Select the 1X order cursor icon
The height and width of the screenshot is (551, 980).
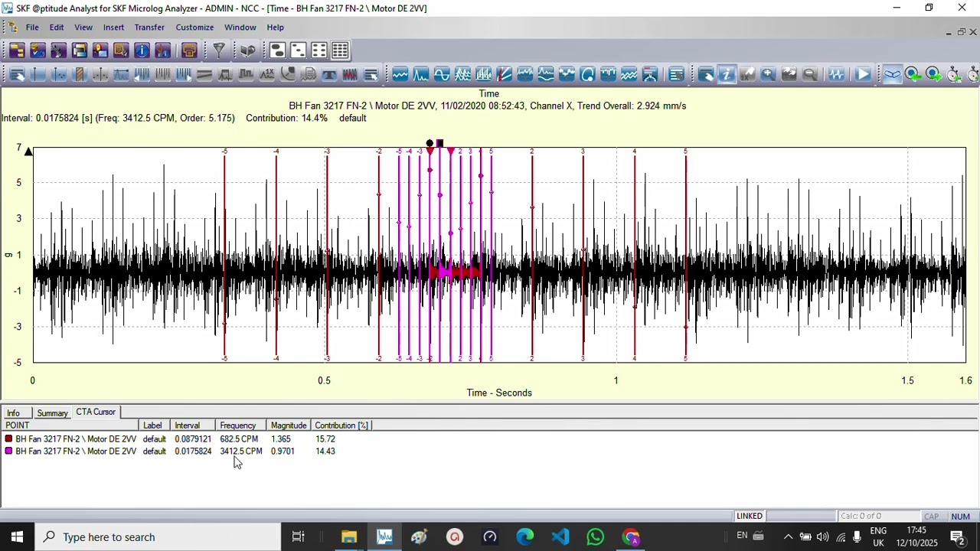266,74
